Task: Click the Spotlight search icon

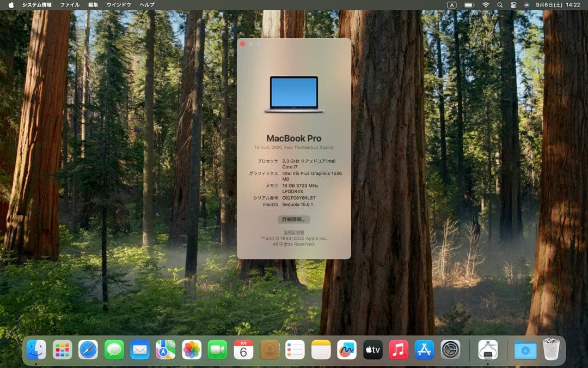Action: (x=499, y=4)
